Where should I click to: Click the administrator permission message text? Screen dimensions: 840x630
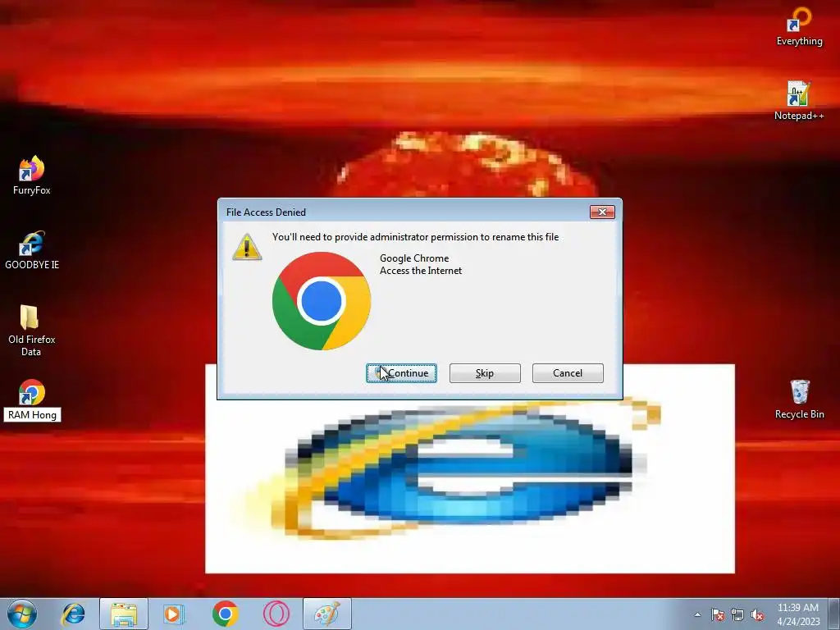pos(415,237)
